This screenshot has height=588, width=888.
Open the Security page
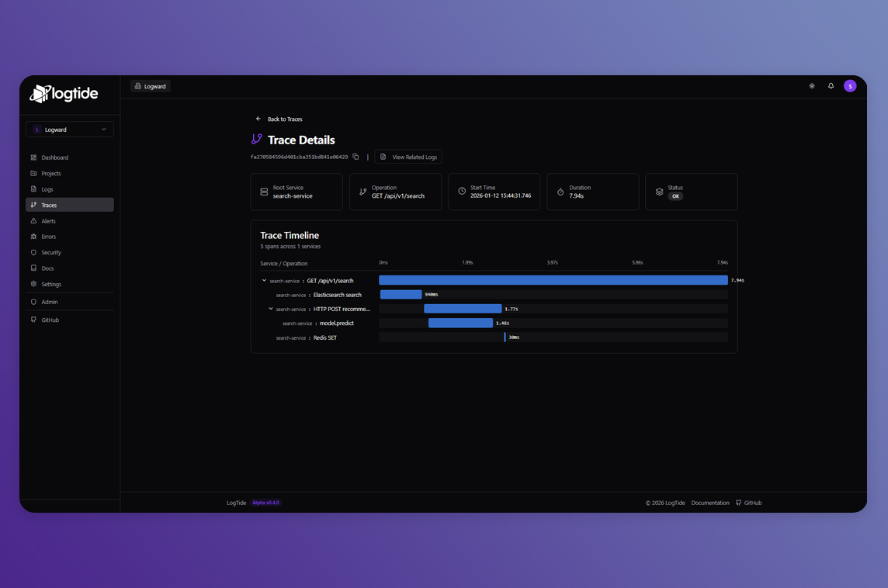point(51,252)
